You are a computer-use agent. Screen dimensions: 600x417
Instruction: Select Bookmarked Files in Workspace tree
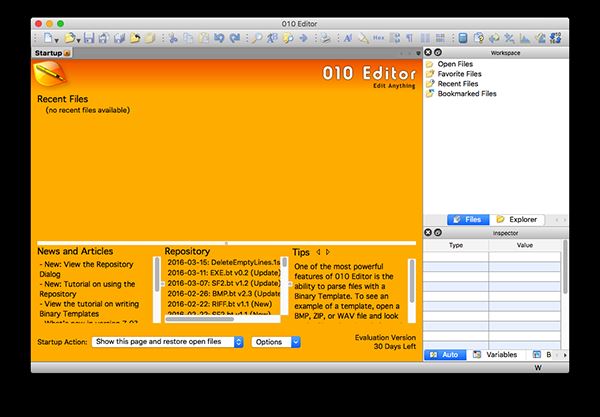[467, 94]
